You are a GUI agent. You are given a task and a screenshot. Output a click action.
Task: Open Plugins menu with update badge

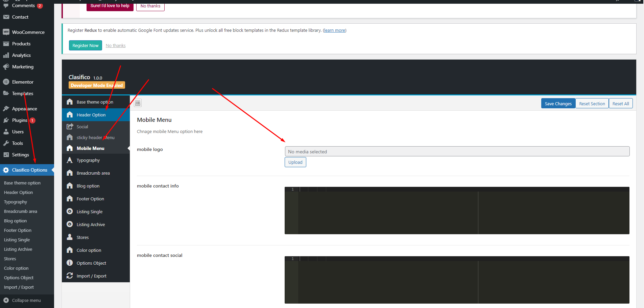click(x=20, y=120)
